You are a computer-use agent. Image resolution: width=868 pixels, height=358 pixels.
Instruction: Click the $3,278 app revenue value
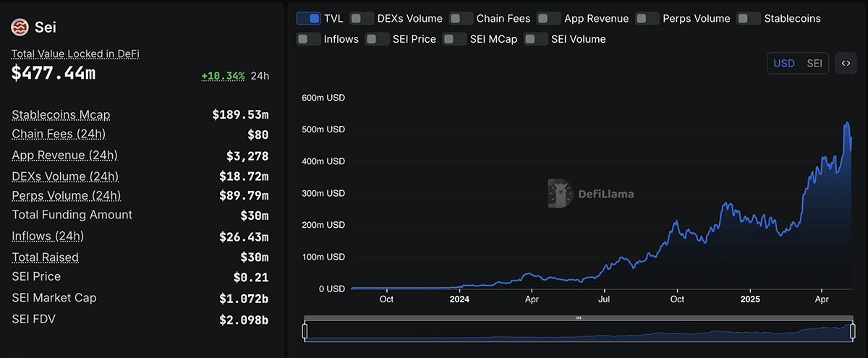point(247,155)
